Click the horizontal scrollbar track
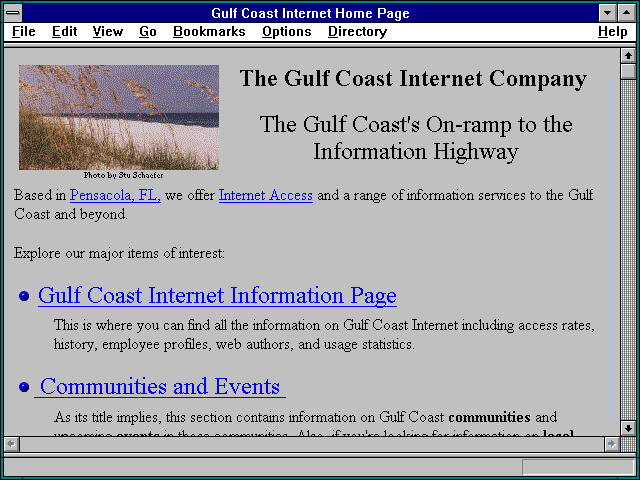This screenshot has width=640, height=480. tap(311, 444)
